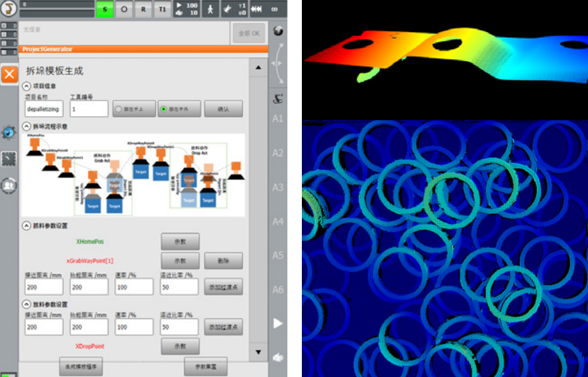Click the red XDropPoint label
The image size is (588, 377).
[x=90, y=346]
